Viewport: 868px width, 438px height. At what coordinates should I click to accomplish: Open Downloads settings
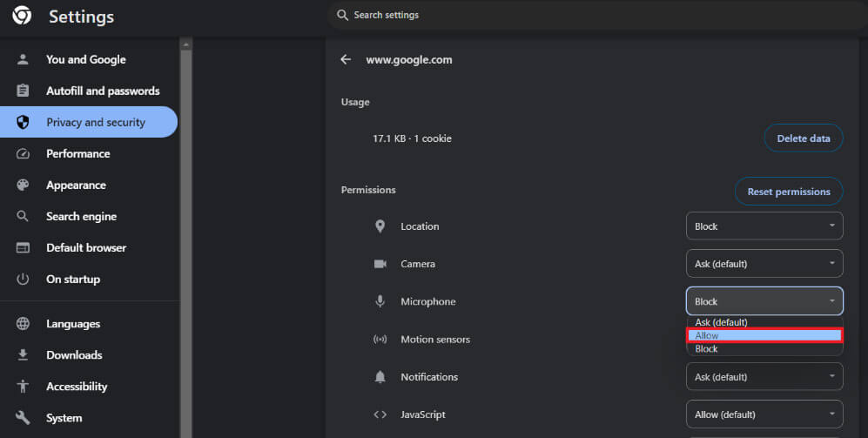pyautogui.click(x=89, y=355)
